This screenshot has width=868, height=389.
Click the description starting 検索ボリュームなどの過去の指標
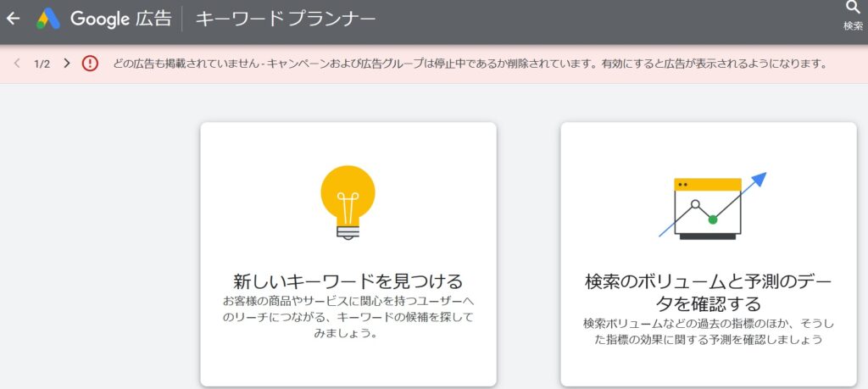coord(709,331)
